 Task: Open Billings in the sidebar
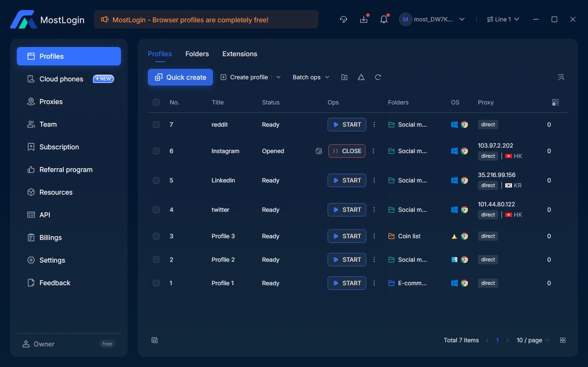[x=69, y=237]
